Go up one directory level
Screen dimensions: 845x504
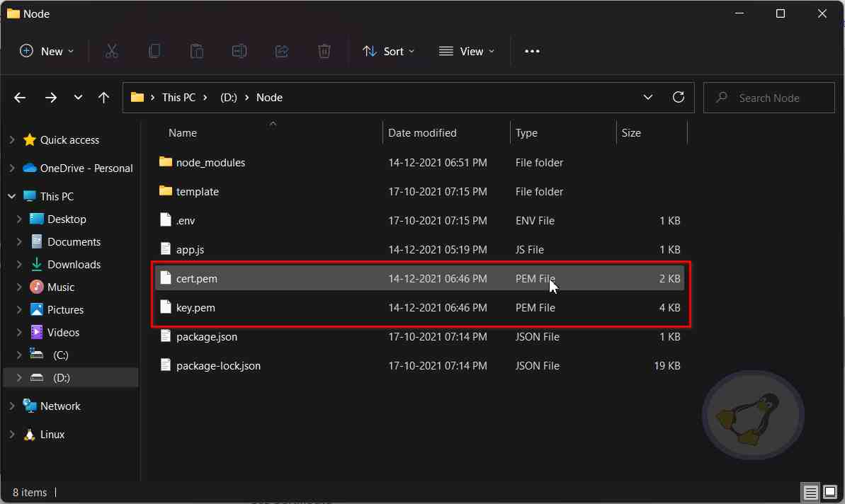pos(104,98)
